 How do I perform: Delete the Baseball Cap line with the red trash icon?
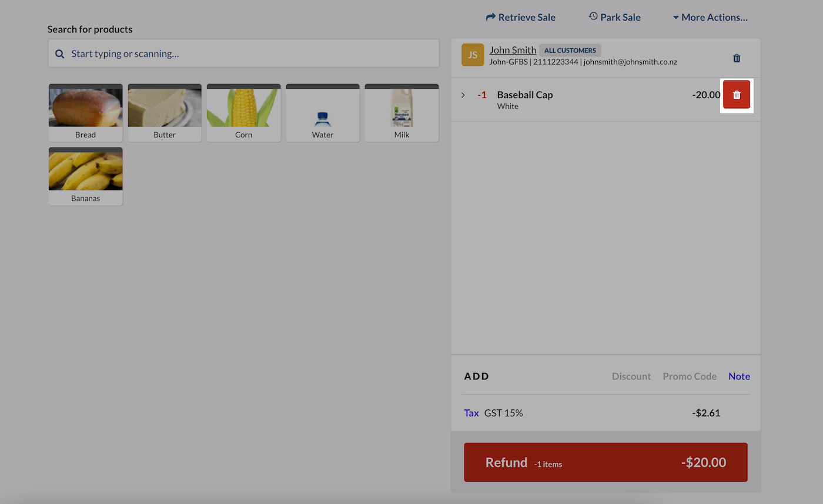click(x=737, y=95)
